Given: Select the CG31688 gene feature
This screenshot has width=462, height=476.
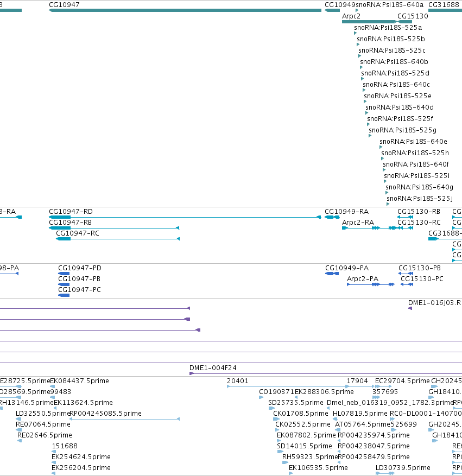Looking at the screenshot, I should click(445, 10).
